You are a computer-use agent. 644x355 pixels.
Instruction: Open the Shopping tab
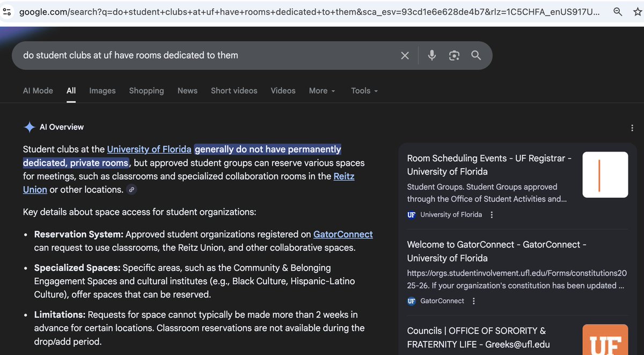tap(147, 91)
